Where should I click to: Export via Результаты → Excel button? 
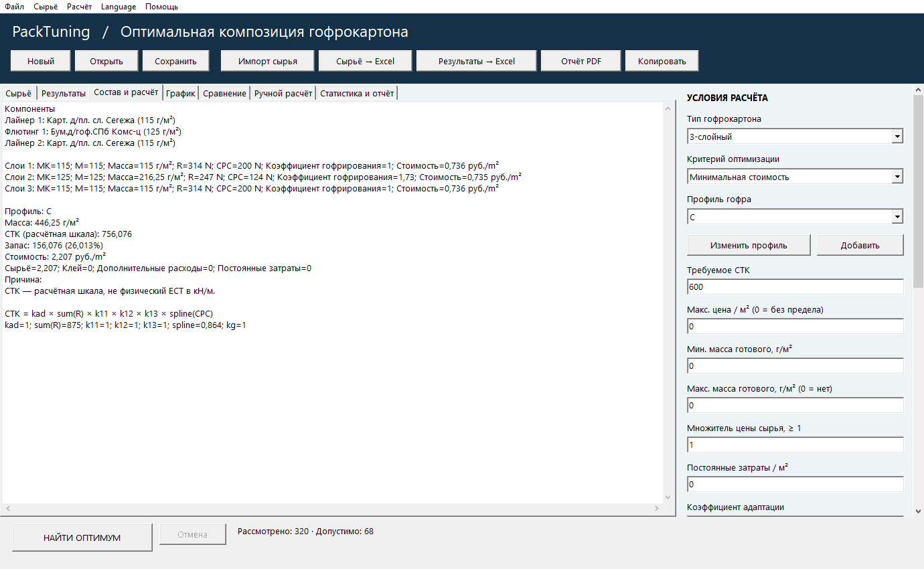[x=477, y=61]
